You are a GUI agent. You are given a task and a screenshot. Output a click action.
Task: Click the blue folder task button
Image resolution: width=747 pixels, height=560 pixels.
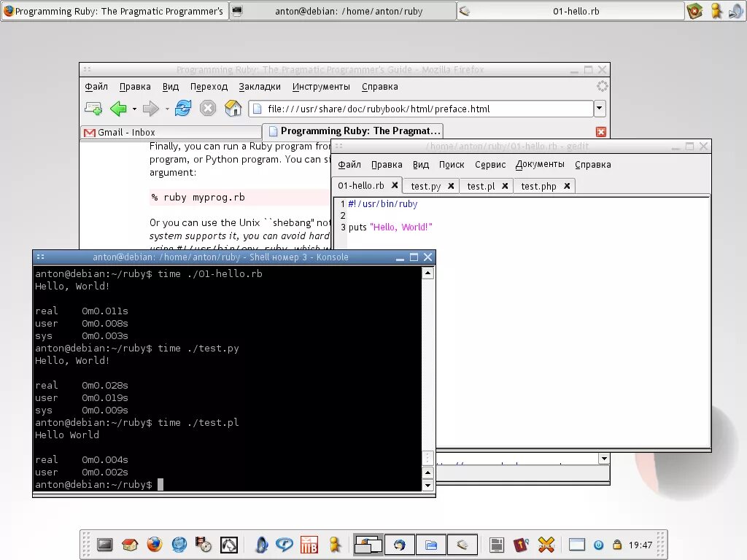431,544
